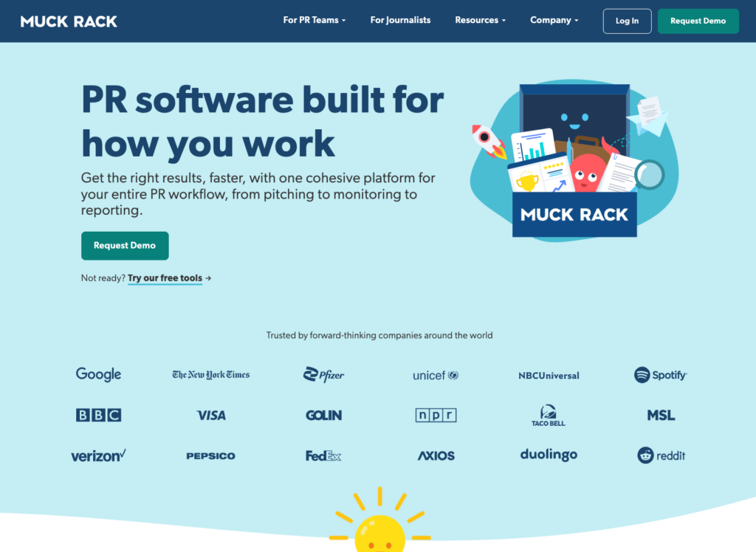This screenshot has width=756, height=552.
Task: Click the Google logo
Action: point(98,375)
